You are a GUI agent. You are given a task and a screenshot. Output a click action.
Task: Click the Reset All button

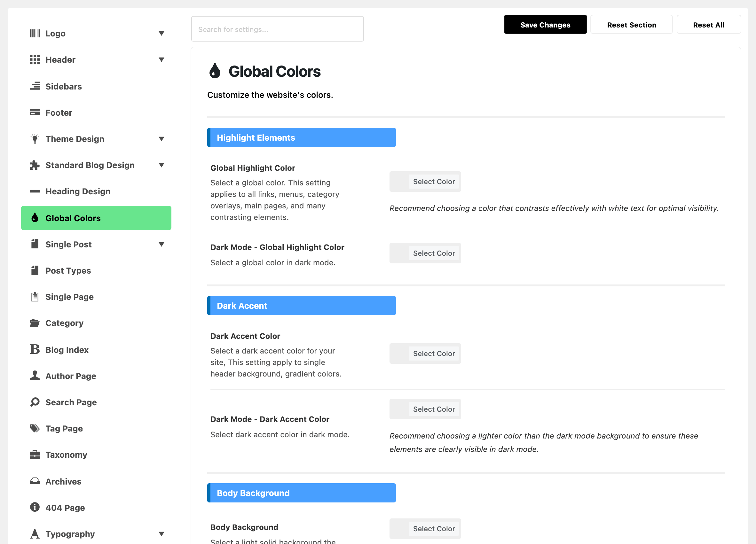(x=709, y=25)
